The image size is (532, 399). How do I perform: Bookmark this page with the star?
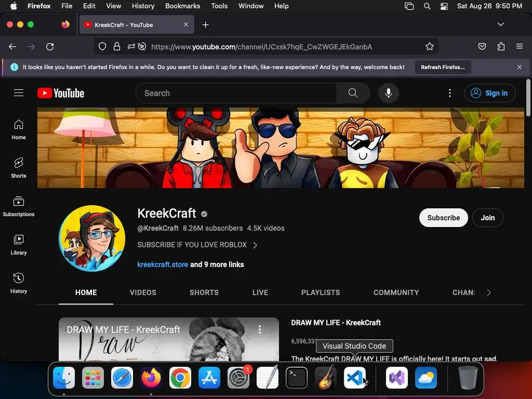[430, 47]
